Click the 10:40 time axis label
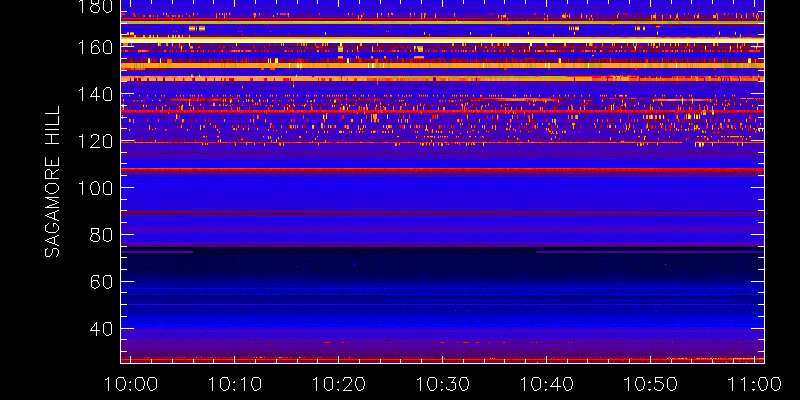This screenshot has width=800, height=400. [546, 384]
